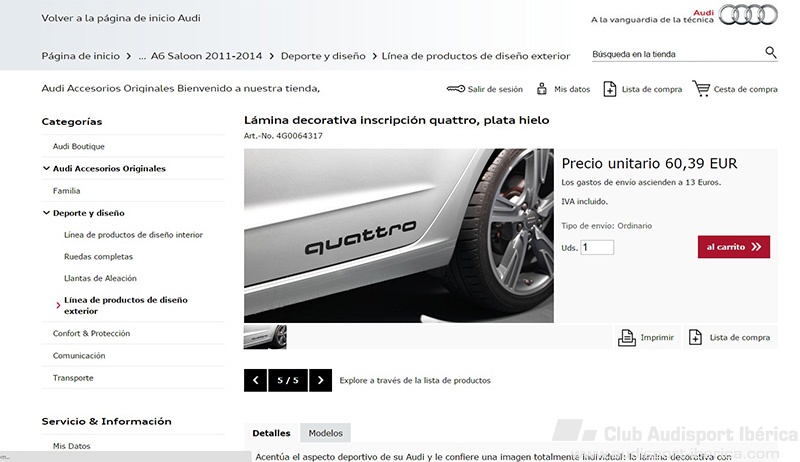800x462 pixels.
Task: Collapse Audi Accesorios Originales category
Action: (46, 168)
